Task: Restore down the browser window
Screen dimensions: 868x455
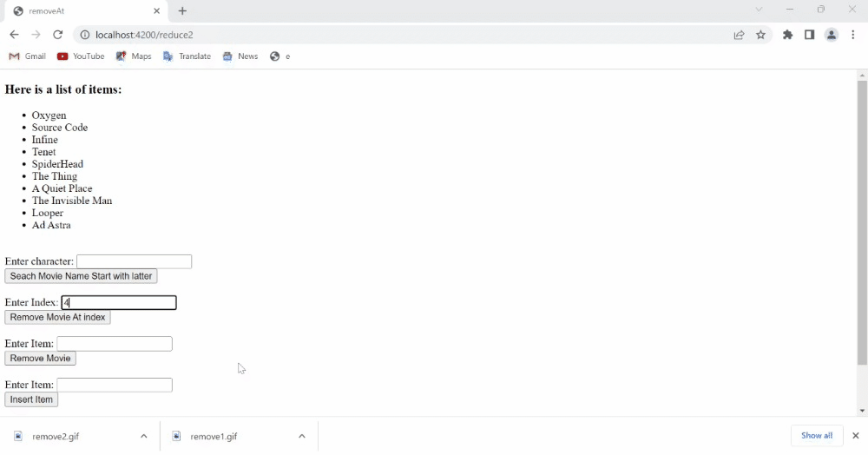Action: coord(821,10)
